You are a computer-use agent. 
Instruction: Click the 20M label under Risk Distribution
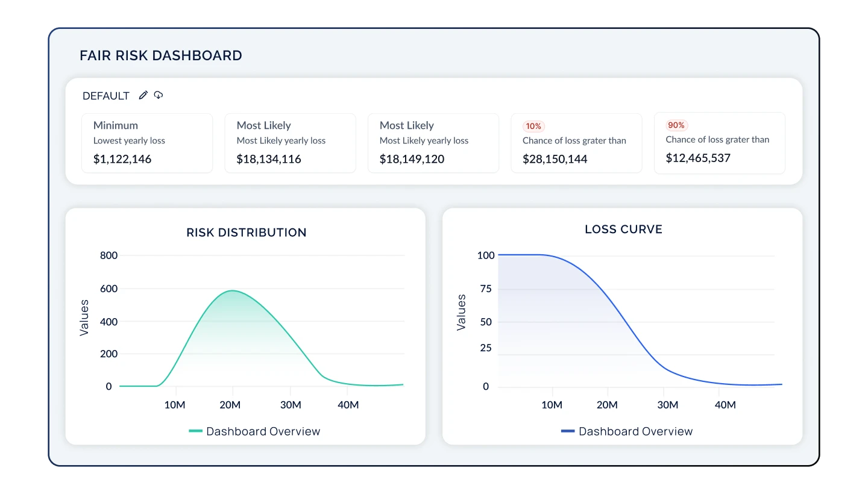pyautogui.click(x=230, y=405)
